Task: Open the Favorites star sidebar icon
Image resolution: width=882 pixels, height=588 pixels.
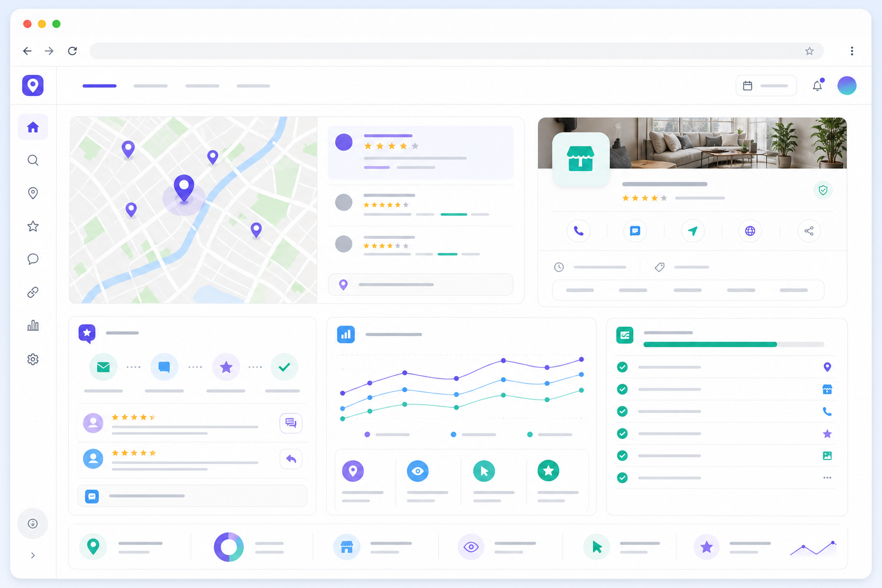Action: [33, 226]
